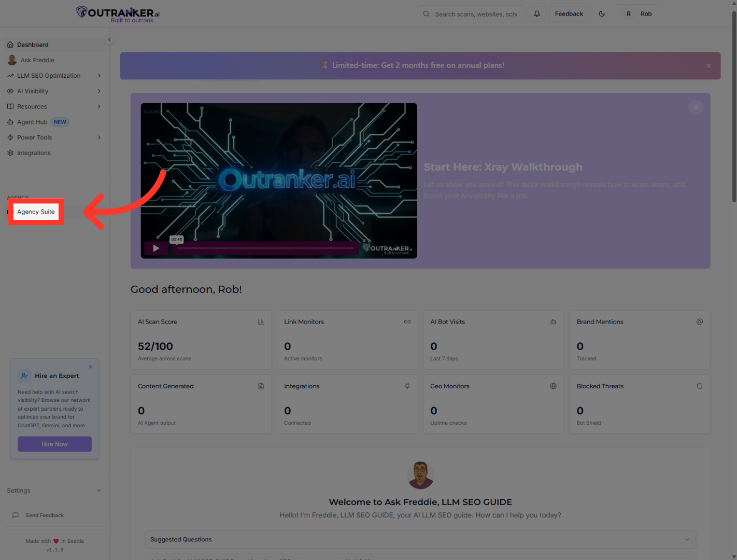The width and height of the screenshot is (737, 560).
Task: Click the Agent Hub robot icon
Action: (x=10, y=122)
